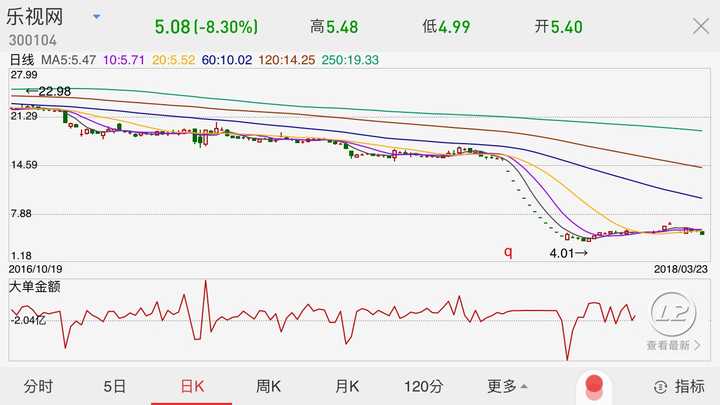
Task: Open the 周K weekly chart tab
Action: point(268,387)
